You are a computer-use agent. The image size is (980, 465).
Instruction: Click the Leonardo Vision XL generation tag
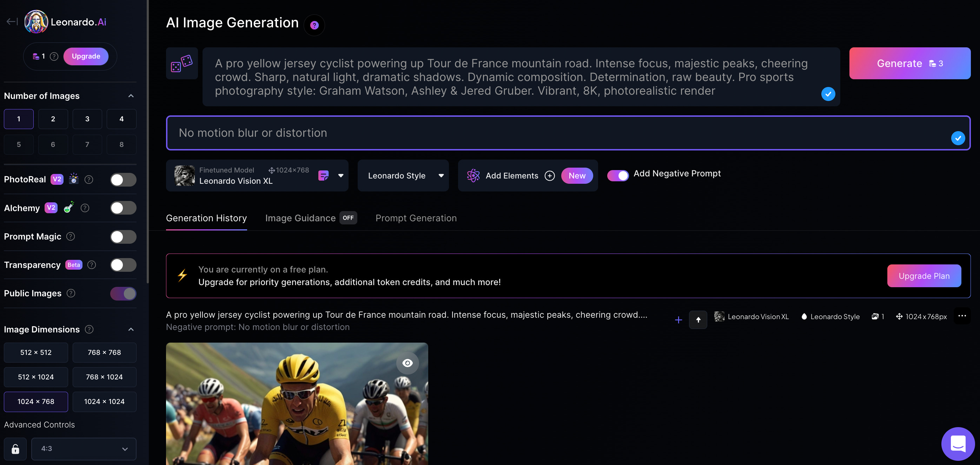pyautogui.click(x=751, y=316)
